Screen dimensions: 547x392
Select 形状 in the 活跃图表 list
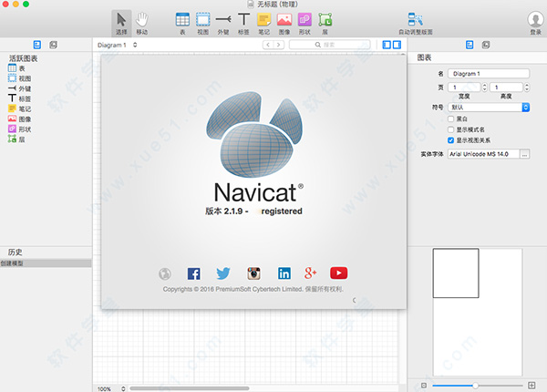click(19, 129)
